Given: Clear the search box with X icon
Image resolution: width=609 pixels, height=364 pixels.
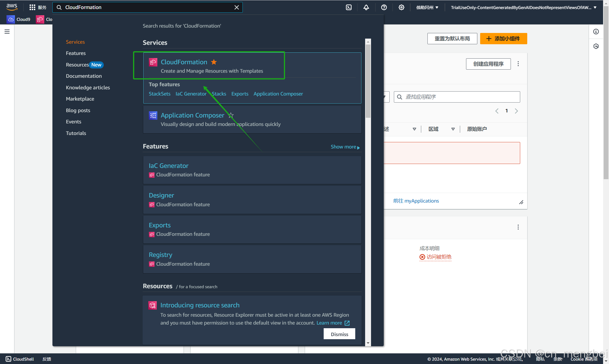Looking at the screenshot, I should coord(237,7).
